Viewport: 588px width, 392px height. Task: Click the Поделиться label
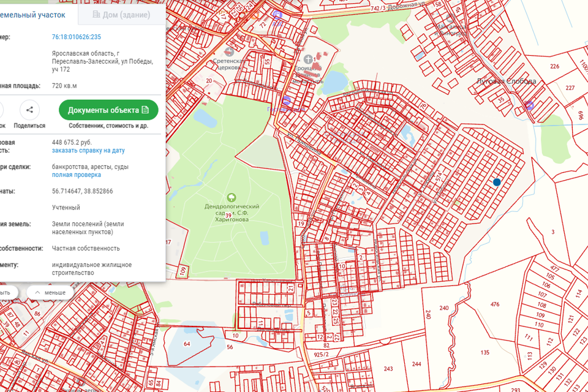pyautogui.click(x=29, y=126)
